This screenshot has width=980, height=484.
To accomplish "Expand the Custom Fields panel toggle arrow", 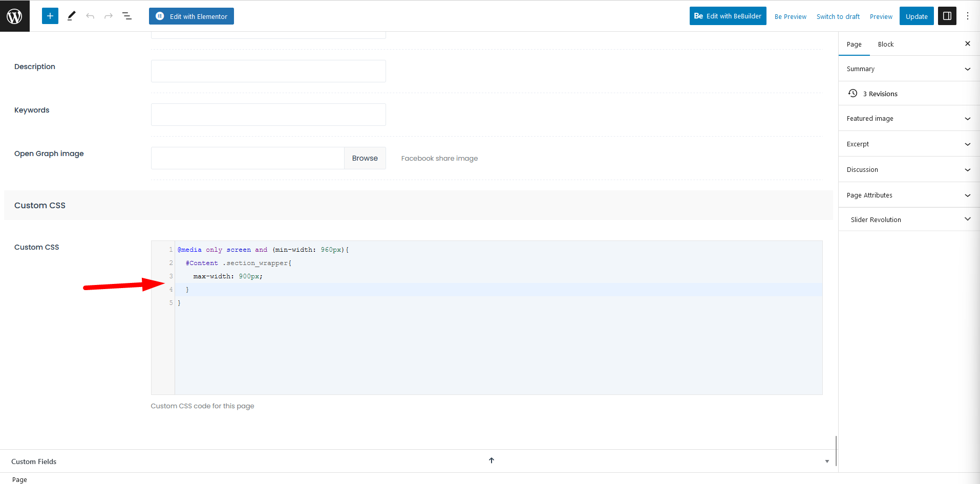I will pyautogui.click(x=827, y=461).
